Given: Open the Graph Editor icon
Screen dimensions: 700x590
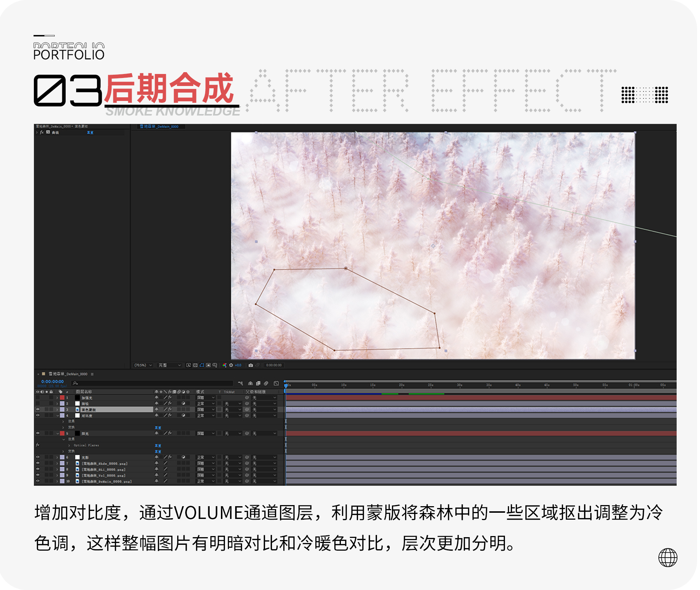Looking at the screenshot, I should [276, 383].
